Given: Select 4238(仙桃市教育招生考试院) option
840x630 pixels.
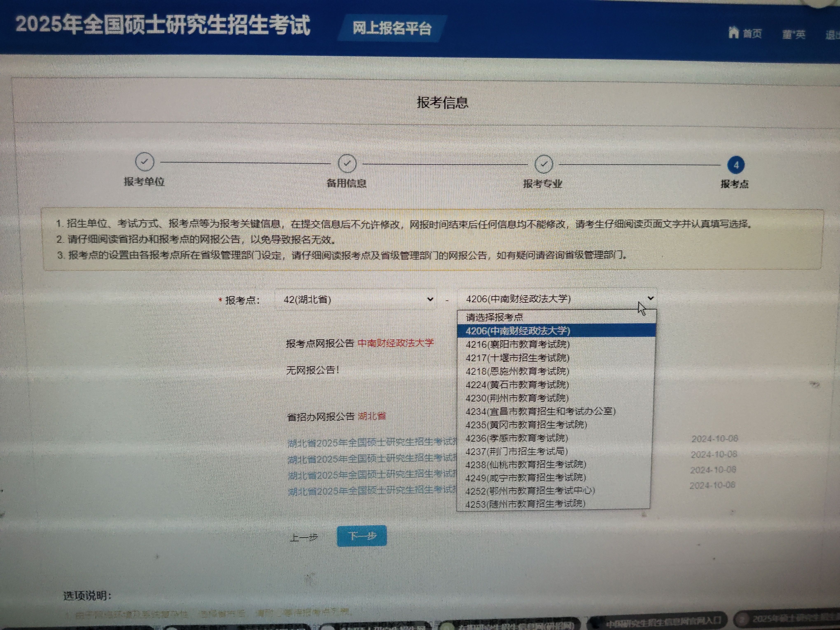Looking at the screenshot, I should tap(526, 464).
